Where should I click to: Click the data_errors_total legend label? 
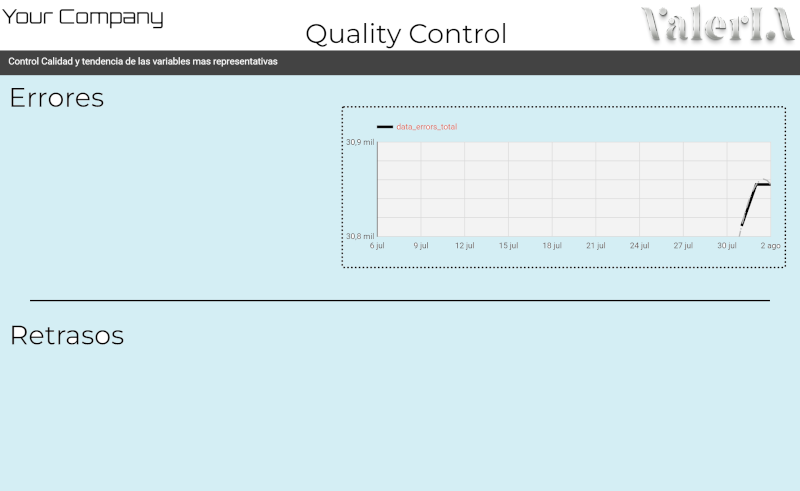click(427, 127)
